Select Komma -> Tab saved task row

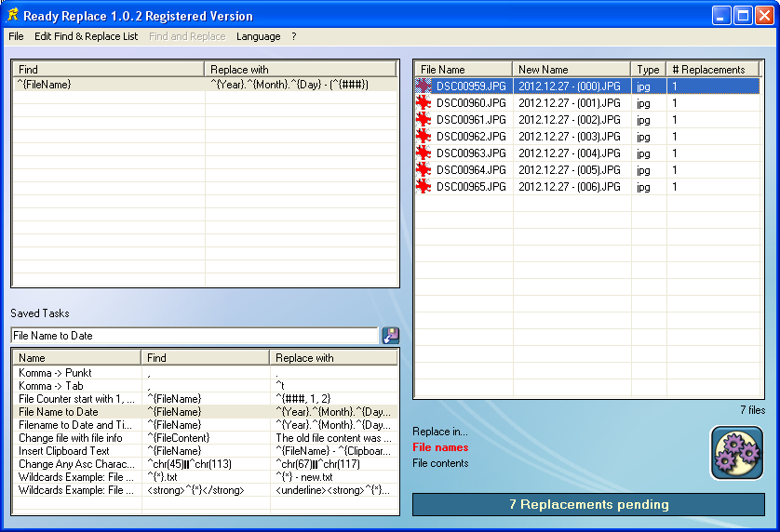pyautogui.click(x=51, y=386)
